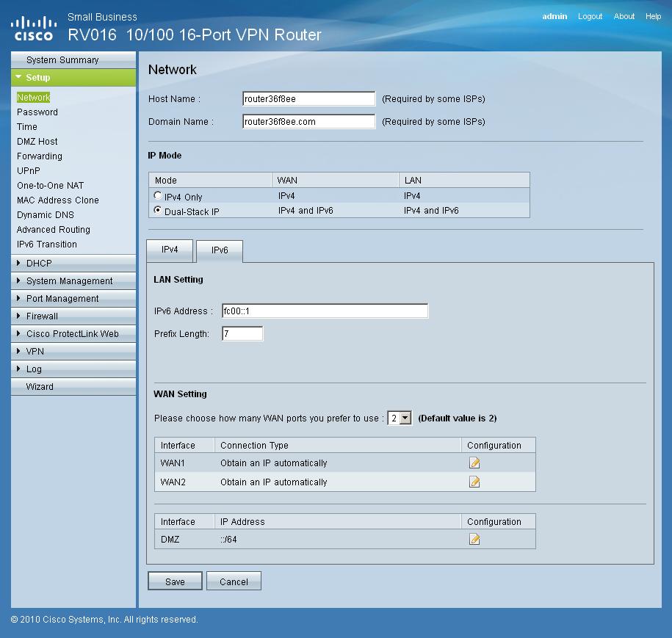Expand the Log section
The height and width of the screenshot is (638, 672).
[73, 369]
